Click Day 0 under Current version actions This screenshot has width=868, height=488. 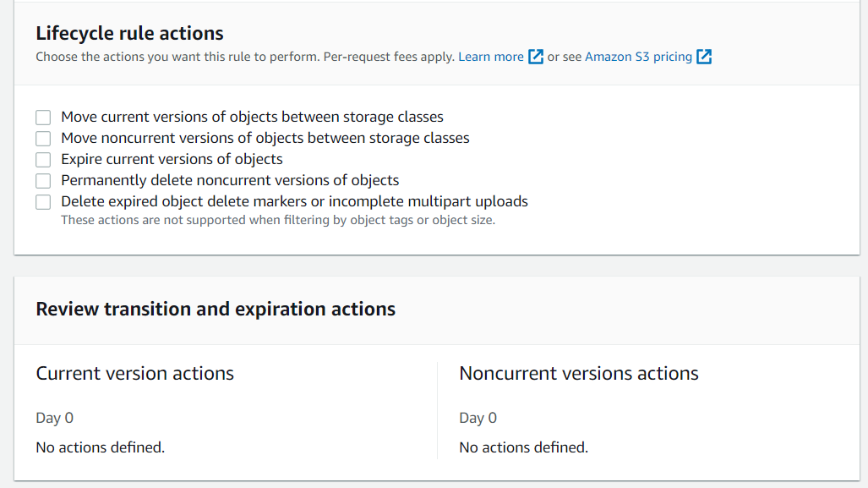54,418
